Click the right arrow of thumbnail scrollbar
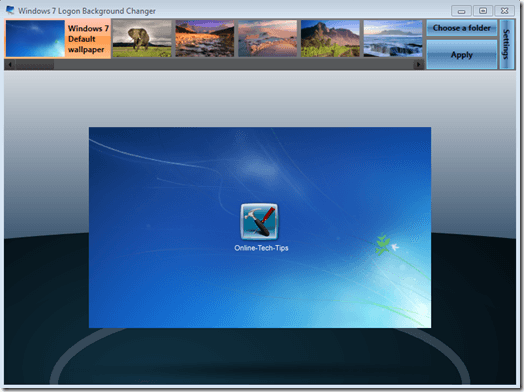The image size is (524, 392). coord(418,64)
